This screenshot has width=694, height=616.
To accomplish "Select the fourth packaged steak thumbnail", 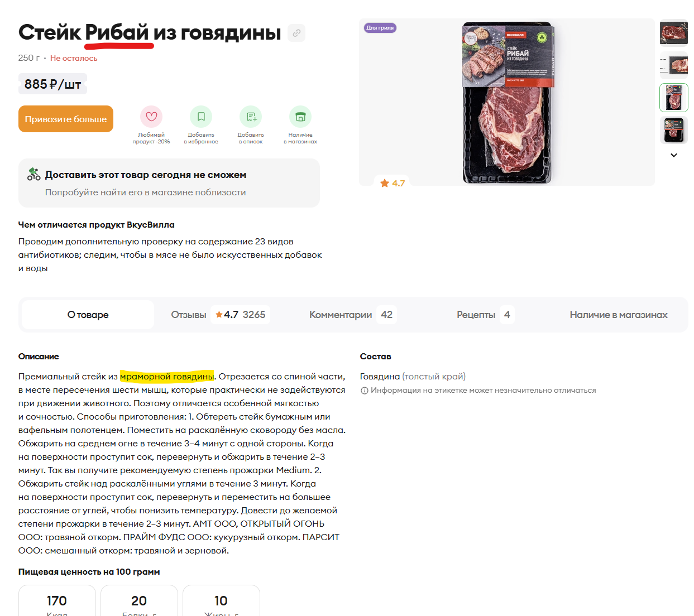I will coord(674,130).
